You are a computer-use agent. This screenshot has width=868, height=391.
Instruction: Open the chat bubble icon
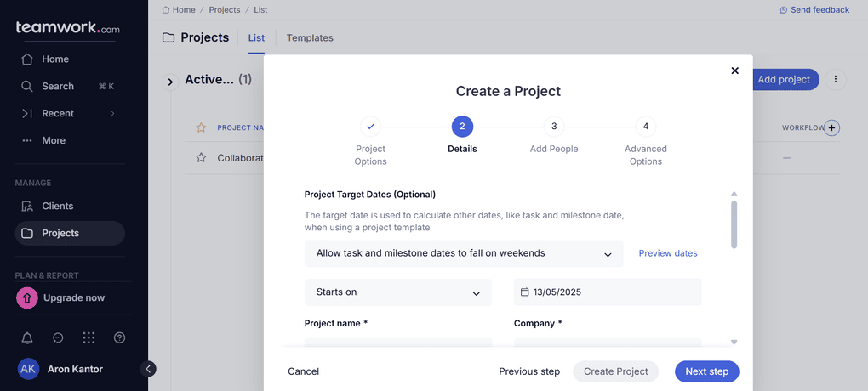click(x=58, y=338)
